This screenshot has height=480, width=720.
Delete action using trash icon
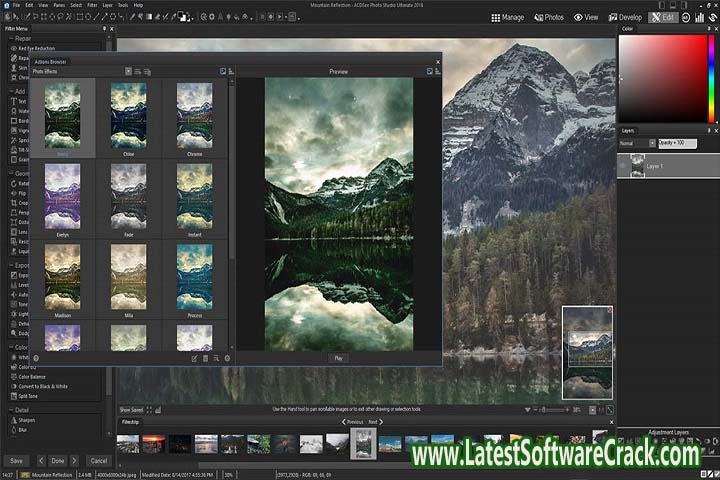[x=205, y=358]
